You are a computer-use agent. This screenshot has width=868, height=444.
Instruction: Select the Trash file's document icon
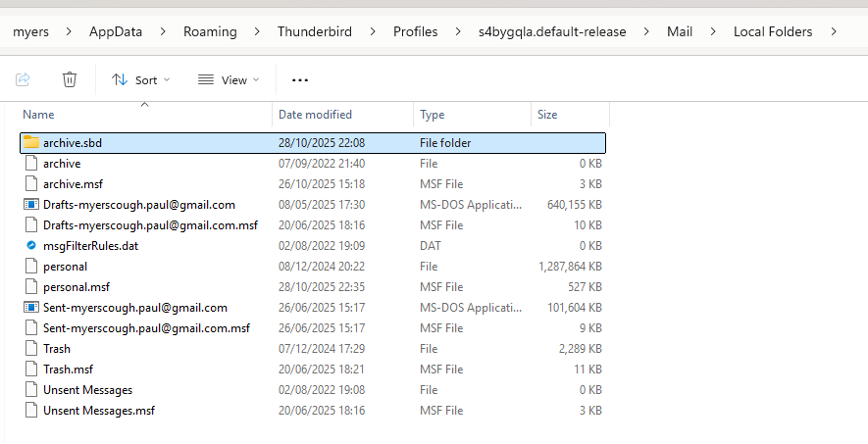(x=31, y=349)
